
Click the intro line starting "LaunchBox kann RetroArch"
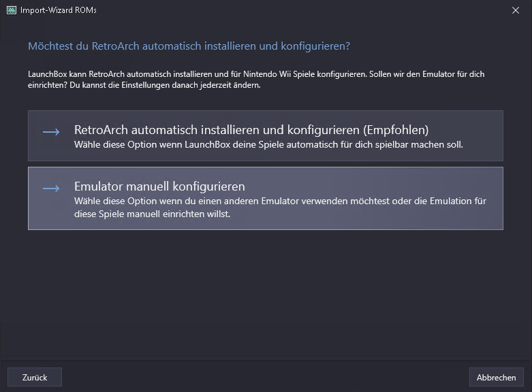coord(255,74)
